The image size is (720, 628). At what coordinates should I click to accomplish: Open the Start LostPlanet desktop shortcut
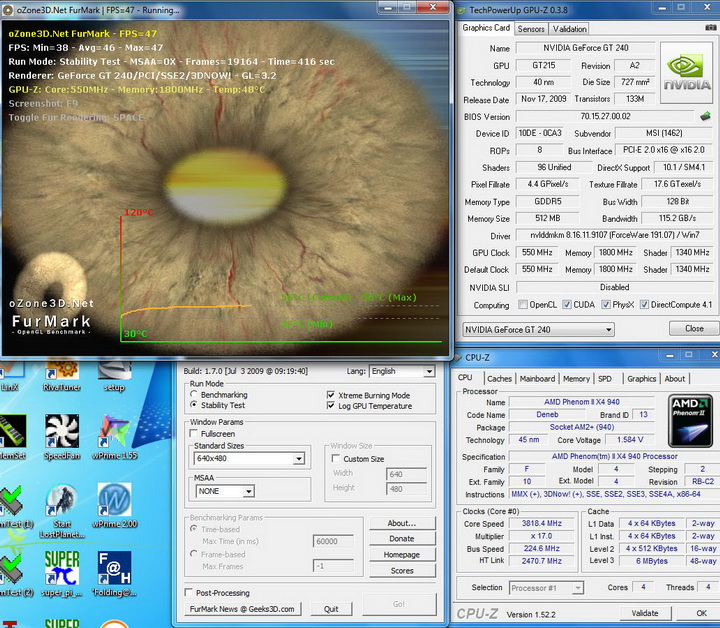[x=62, y=510]
